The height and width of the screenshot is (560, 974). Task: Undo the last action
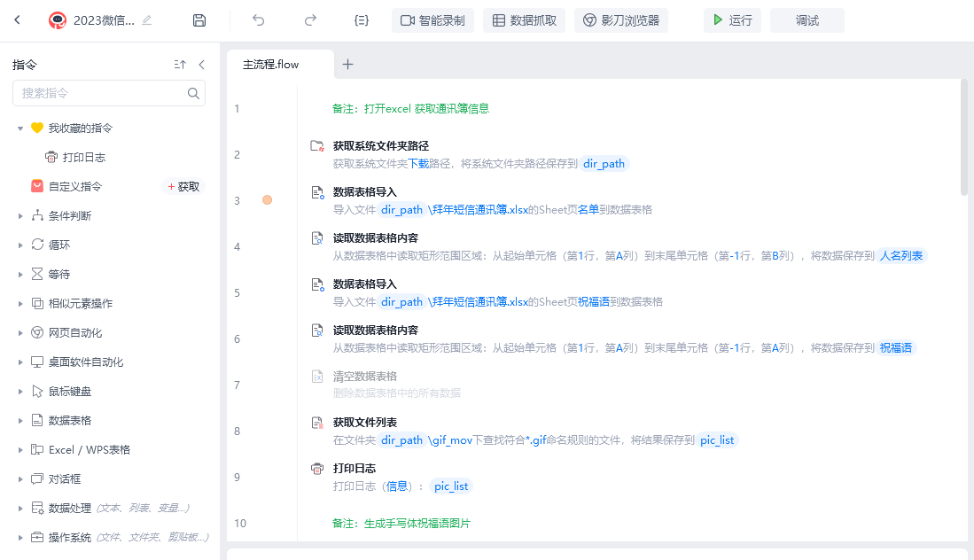(x=259, y=20)
